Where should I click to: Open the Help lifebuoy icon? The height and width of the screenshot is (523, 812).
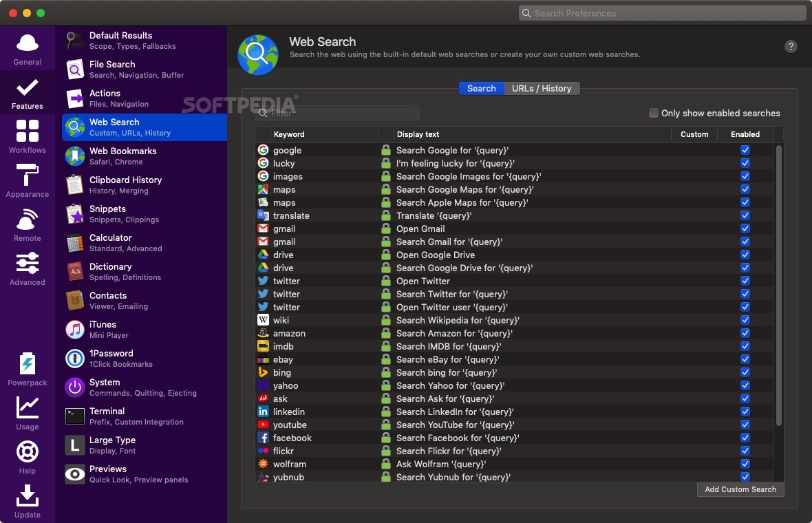(x=27, y=451)
